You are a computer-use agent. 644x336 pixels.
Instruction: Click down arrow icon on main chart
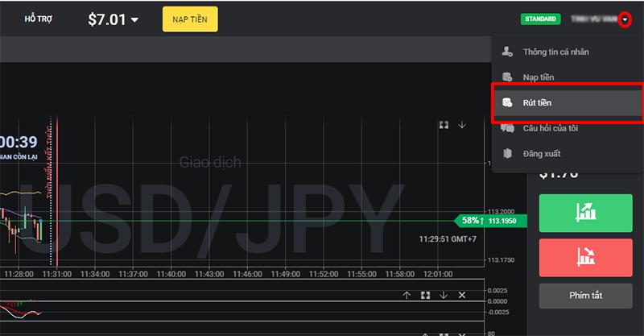(x=462, y=125)
